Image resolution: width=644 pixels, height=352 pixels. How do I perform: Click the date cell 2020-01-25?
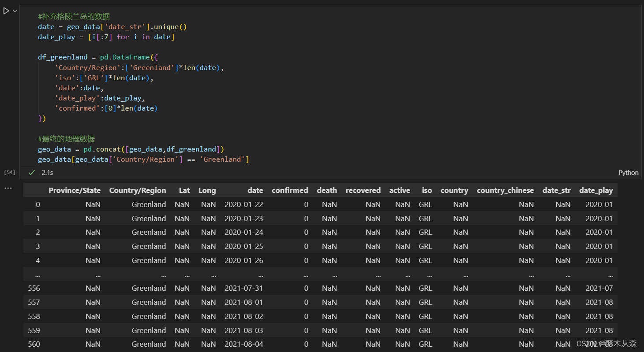click(x=244, y=246)
